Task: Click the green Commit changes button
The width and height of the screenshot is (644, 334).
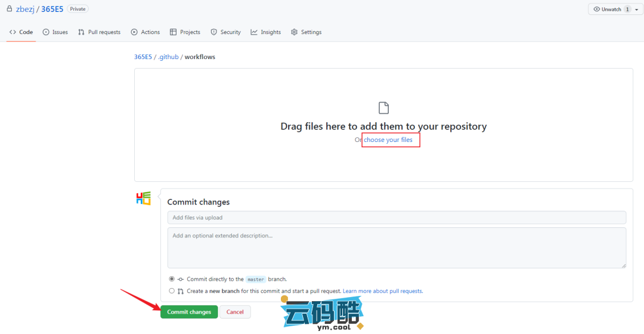Action: pos(189,312)
